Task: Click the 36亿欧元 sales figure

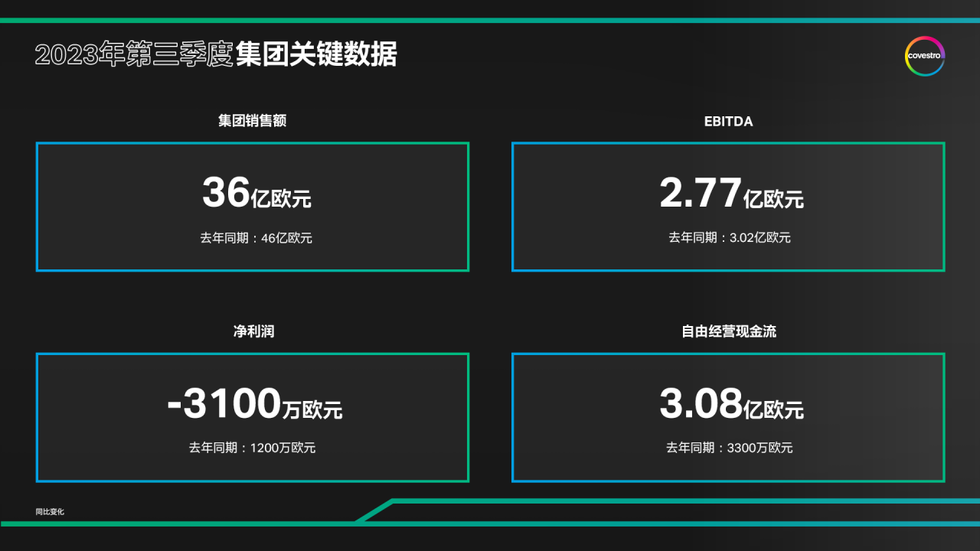Action: [256, 193]
